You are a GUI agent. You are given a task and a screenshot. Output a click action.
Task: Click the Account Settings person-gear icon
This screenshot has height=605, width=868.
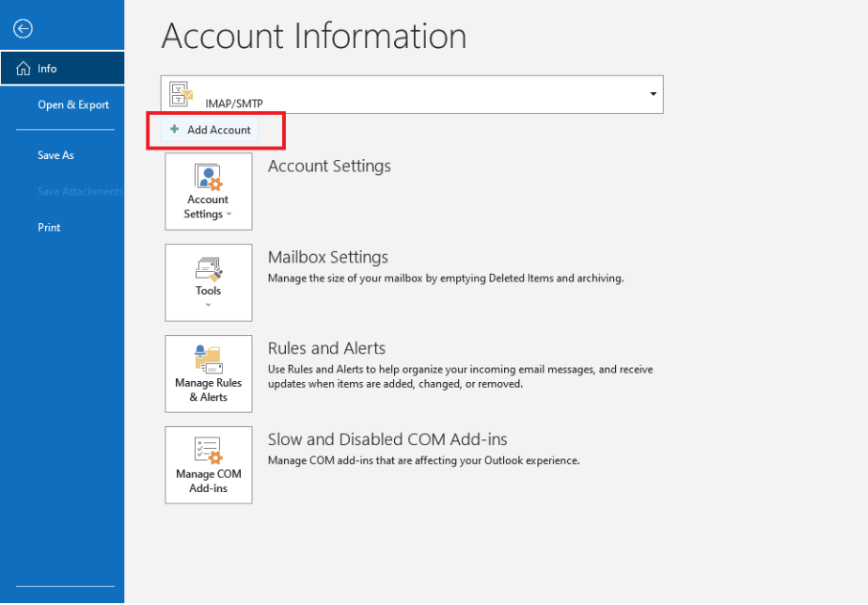click(x=208, y=177)
